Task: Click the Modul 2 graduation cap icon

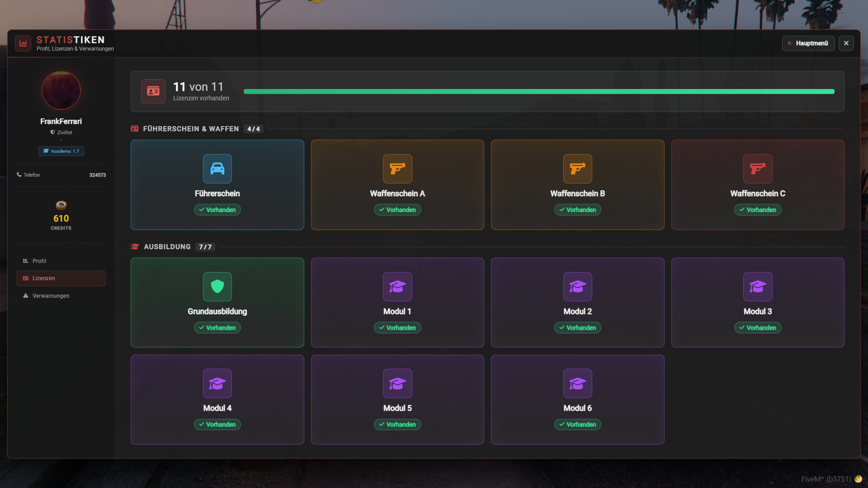Action: tap(577, 286)
